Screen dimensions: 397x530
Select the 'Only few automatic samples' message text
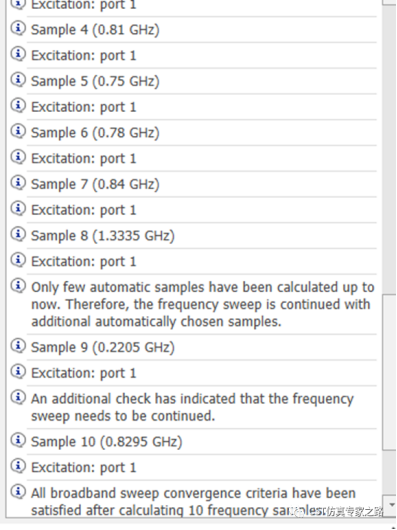[203, 304]
